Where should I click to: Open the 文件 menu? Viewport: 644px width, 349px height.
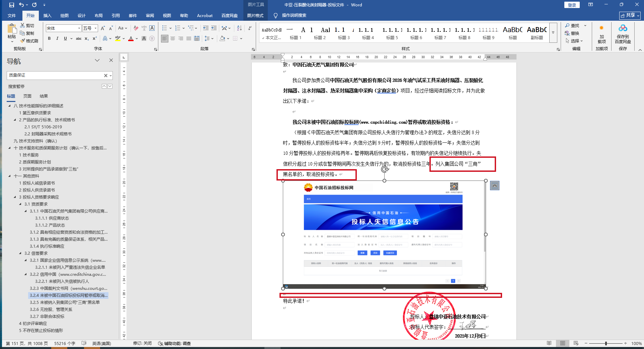coord(12,15)
